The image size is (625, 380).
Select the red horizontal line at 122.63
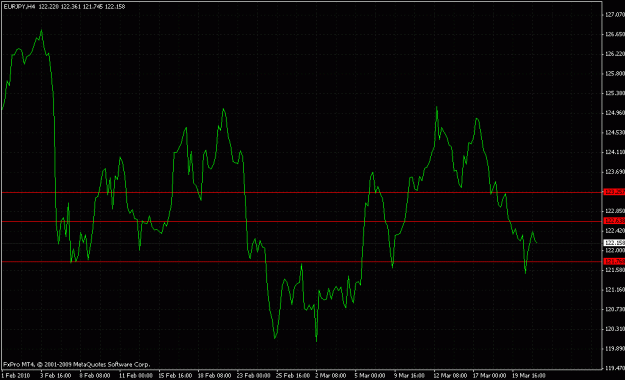pyautogui.click(x=302, y=221)
